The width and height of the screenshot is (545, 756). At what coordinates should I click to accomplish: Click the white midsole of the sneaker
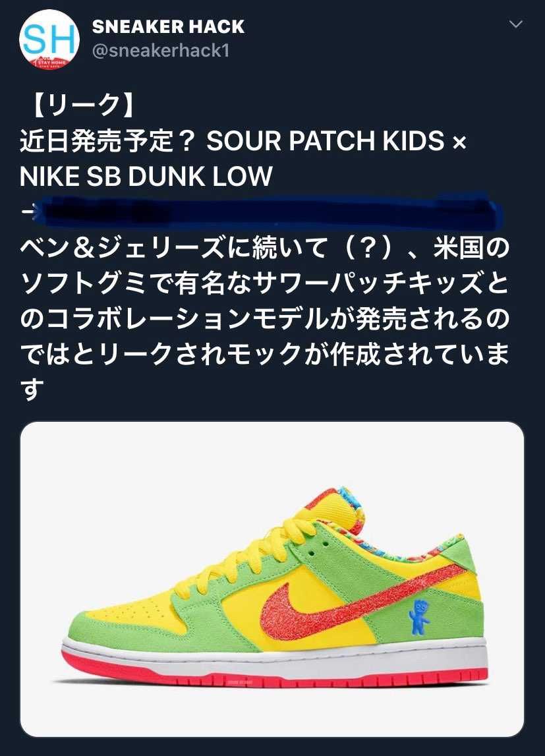coord(275,658)
